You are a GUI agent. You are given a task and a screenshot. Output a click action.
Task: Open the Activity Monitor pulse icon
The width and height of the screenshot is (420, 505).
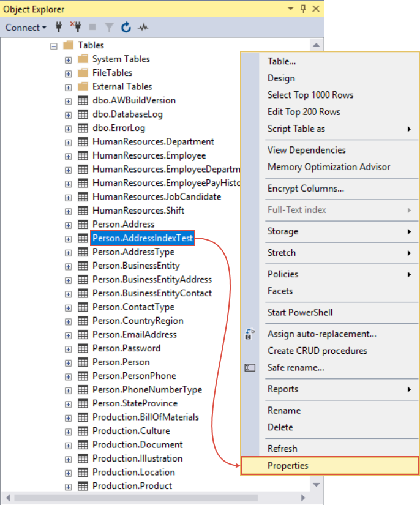click(143, 28)
